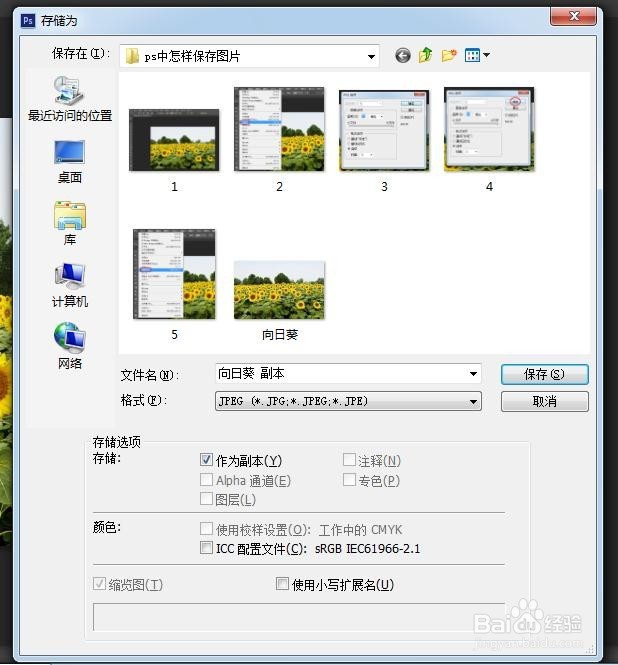Image resolution: width=618 pixels, height=665 pixels.
Task: Toggle 图层(L) checkbox
Action: [206, 499]
